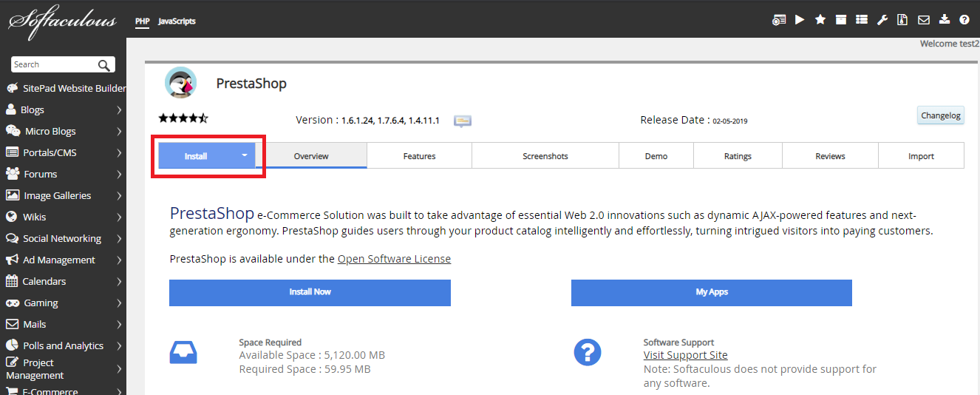This screenshot has height=395, width=980.
Task: Click the Image Galleries picture icon
Action: [12, 195]
